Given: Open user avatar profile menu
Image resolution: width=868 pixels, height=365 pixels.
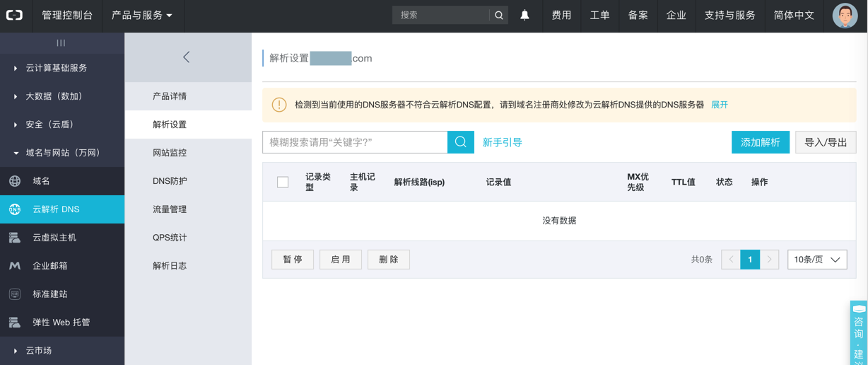Looking at the screenshot, I should coord(845,15).
